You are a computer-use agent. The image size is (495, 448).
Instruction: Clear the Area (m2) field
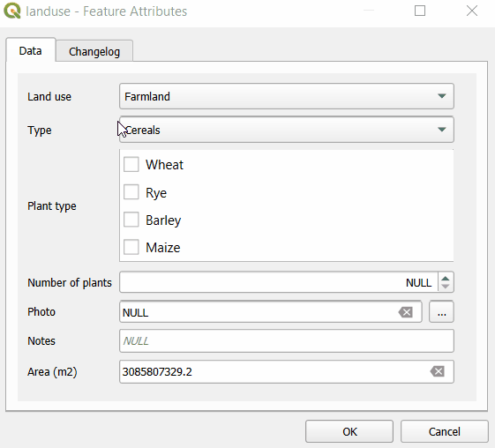(x=438, y=371)
